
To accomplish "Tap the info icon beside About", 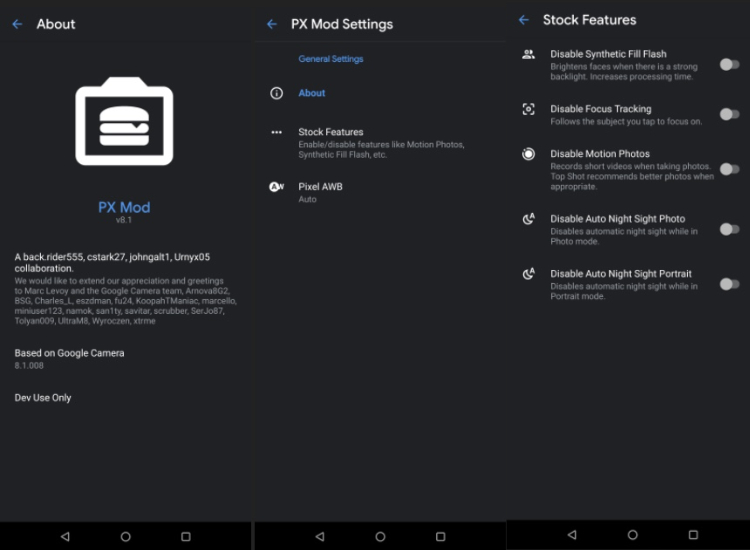I will (x=276, y=93).
